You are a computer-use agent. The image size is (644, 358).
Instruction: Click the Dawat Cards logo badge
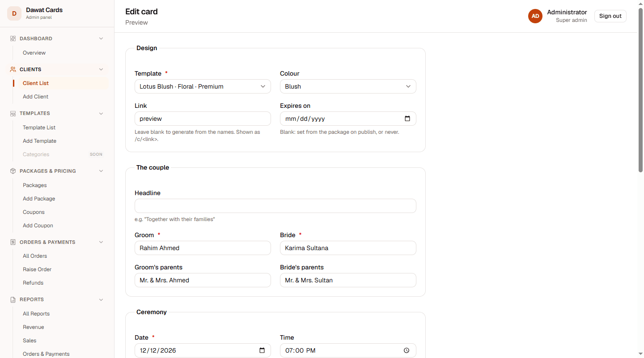14,13
